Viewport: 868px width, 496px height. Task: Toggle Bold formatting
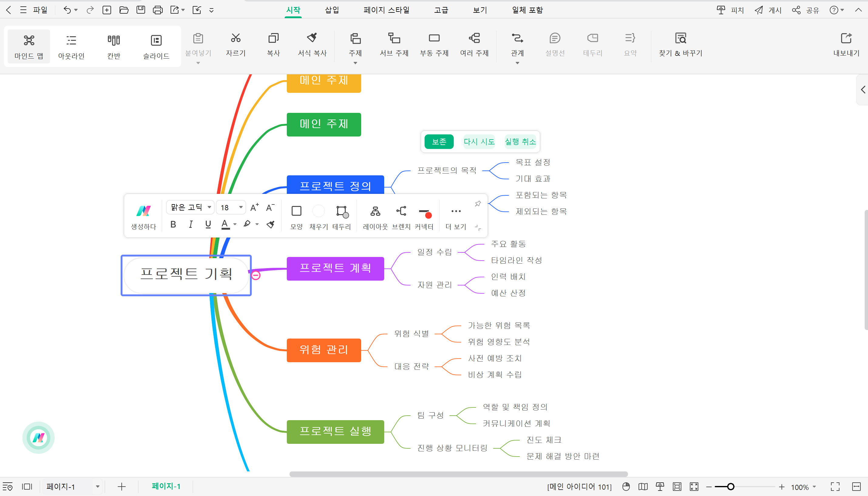pyautogui.click(x=173, y=224)
